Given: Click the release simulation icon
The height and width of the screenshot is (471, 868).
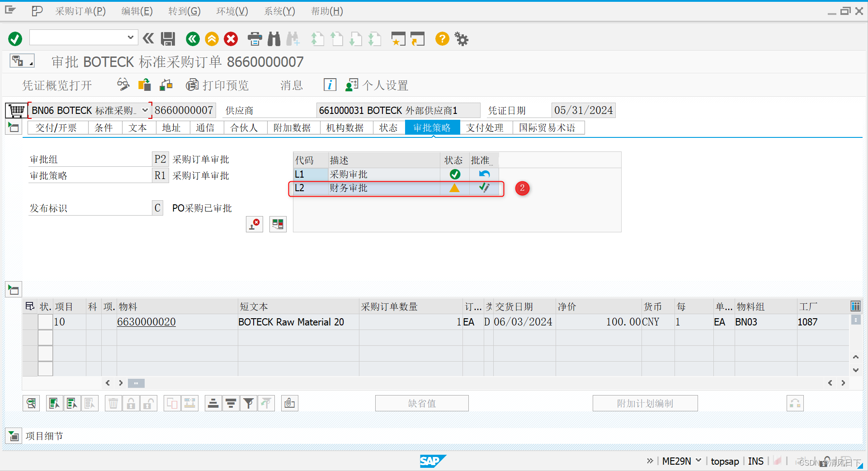Looking at the screenshot, I should 278,224.
